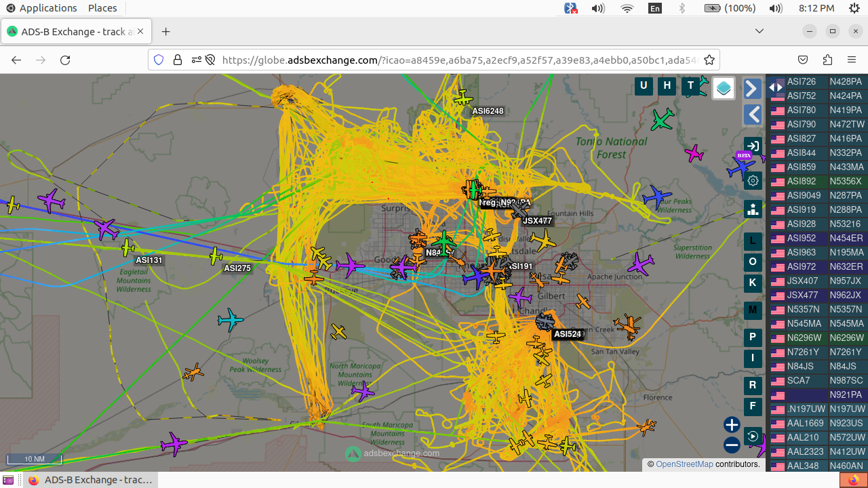Toggle the I map option
This screenshot has width=868, height=488.
coord(753,358)
